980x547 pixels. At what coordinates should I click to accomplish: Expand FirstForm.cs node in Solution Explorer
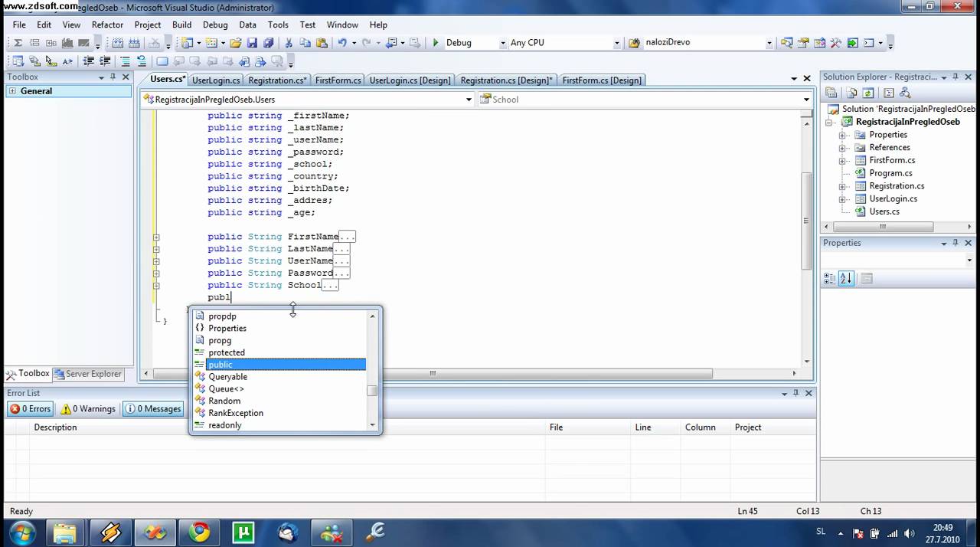842,161
